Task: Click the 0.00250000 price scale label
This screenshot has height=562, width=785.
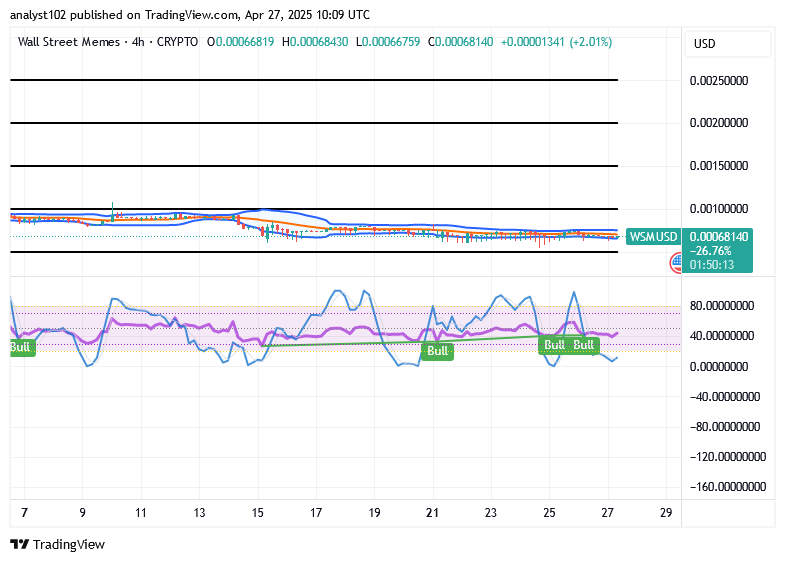Action: [718, 81]
